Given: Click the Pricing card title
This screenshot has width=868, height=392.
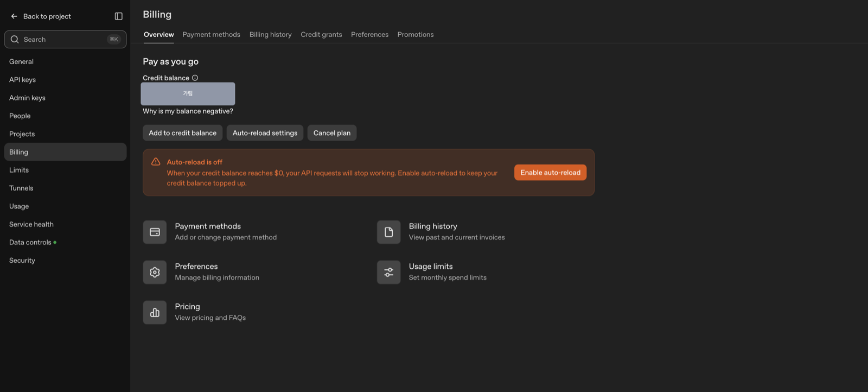Looking at the screenshot, I should (187, 307).
